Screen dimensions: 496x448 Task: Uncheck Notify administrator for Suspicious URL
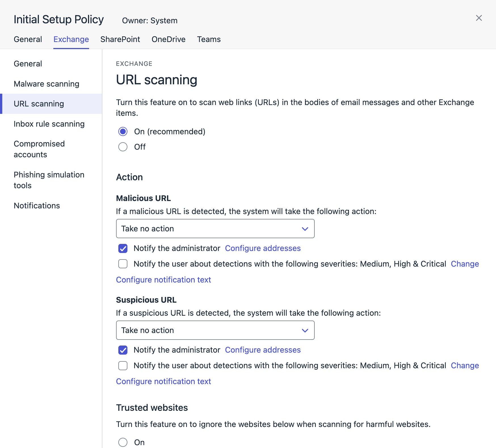tap(123, 350)
